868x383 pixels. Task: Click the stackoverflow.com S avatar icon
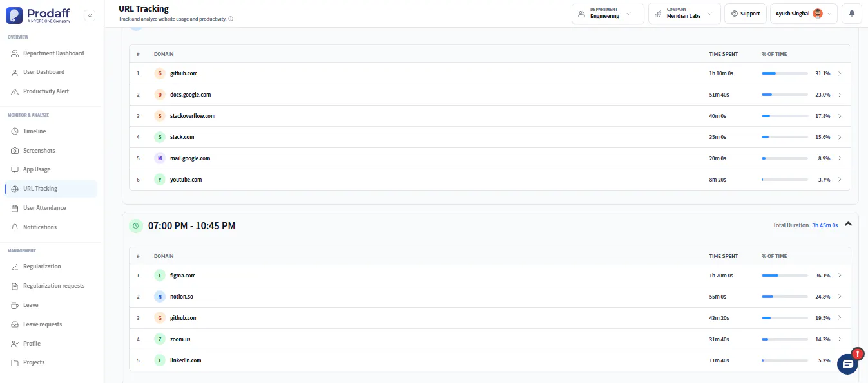(160, 116)
